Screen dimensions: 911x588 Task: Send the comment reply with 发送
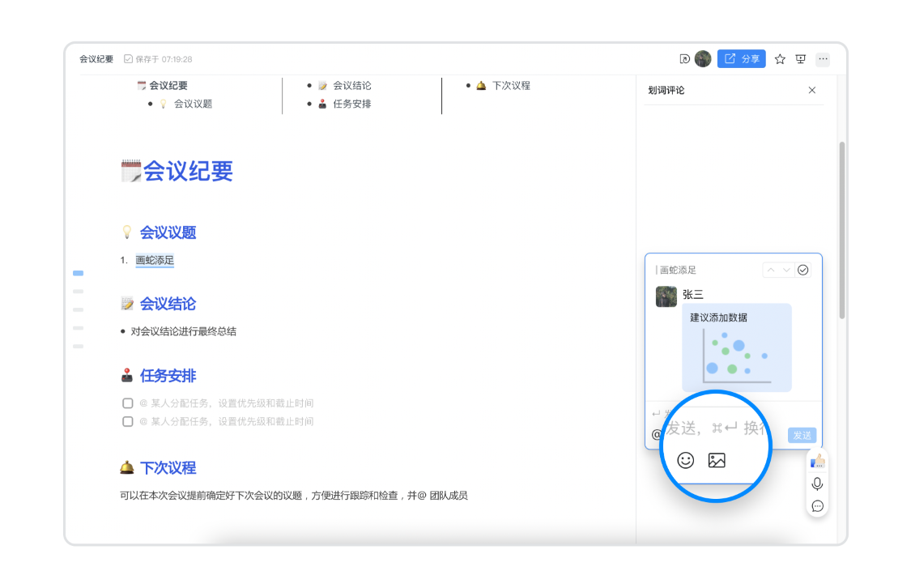coord(801,435)
